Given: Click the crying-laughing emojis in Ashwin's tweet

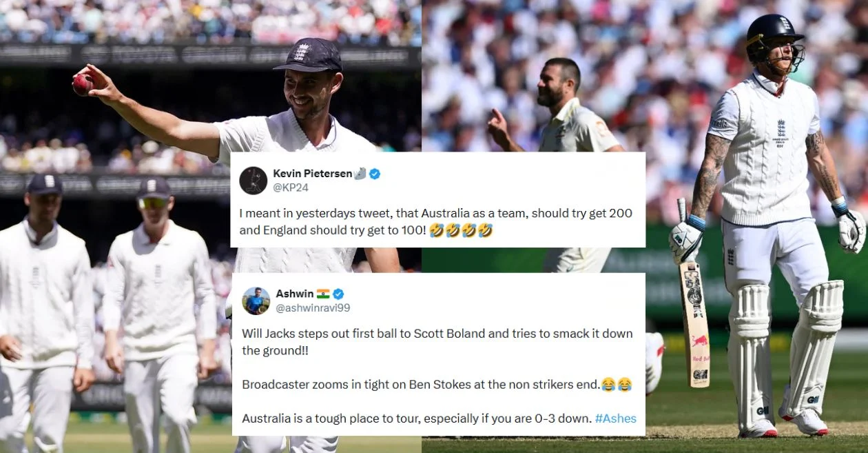Looking at the screenshot, I should point(616,385).
